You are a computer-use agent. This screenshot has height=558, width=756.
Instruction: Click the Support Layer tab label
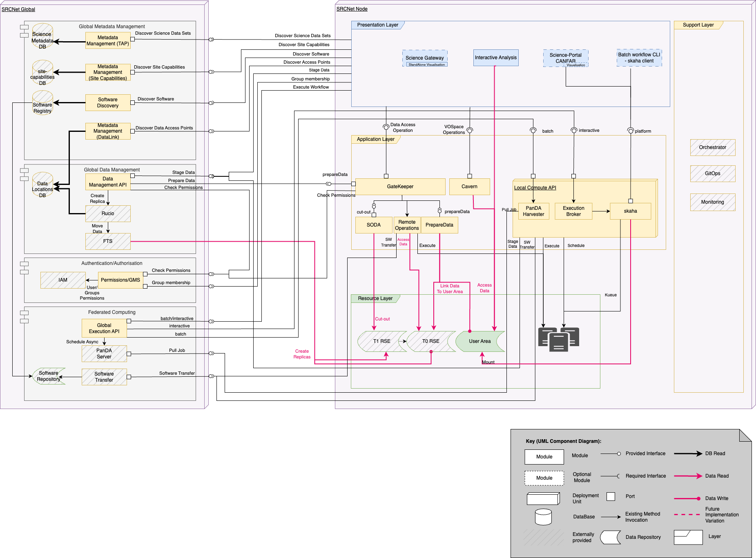click(698, 25)
